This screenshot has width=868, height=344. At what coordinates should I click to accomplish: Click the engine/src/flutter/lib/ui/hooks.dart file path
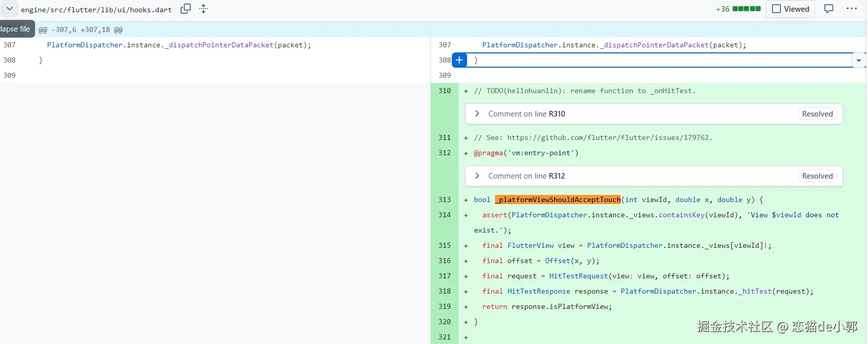[96, 10]
